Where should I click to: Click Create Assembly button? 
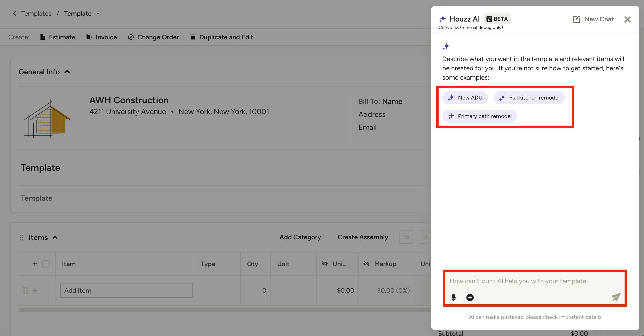pos(363,237)
